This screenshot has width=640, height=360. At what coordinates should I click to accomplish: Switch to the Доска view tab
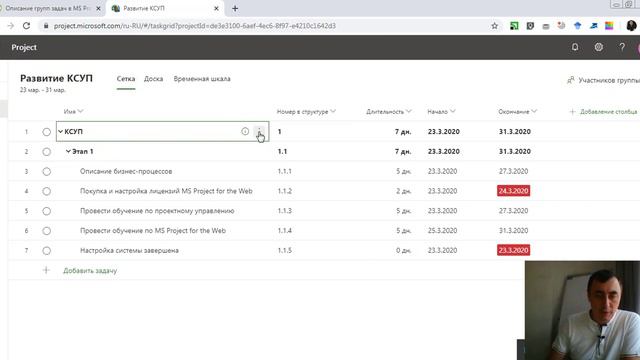click(153, 79)
